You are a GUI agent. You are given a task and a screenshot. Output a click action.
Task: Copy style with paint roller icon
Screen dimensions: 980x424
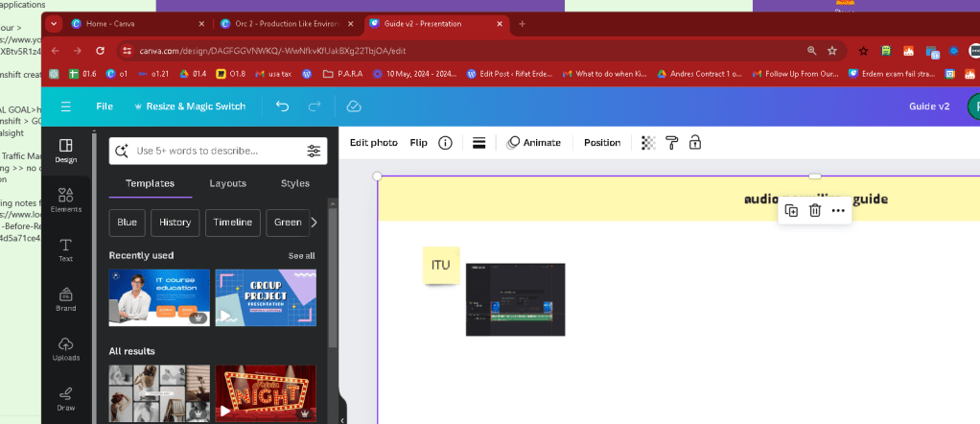(672, 143)
